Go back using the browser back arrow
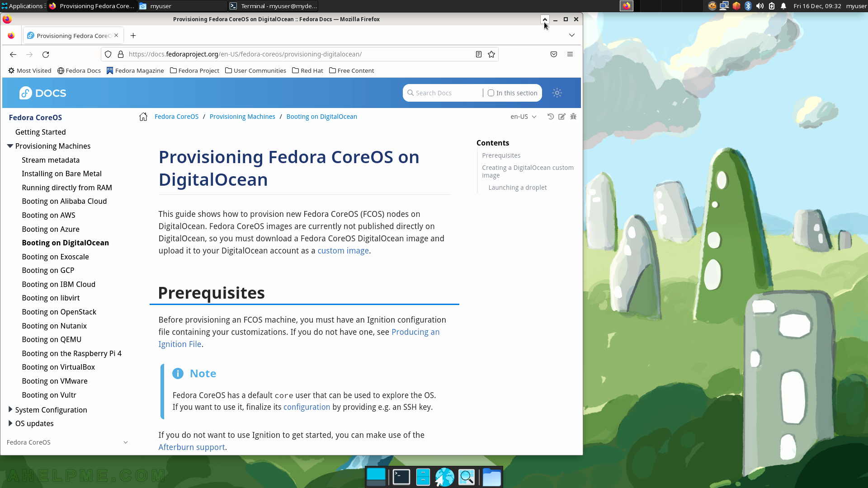This screenshot has height=488, width=868. coord(13,54)
